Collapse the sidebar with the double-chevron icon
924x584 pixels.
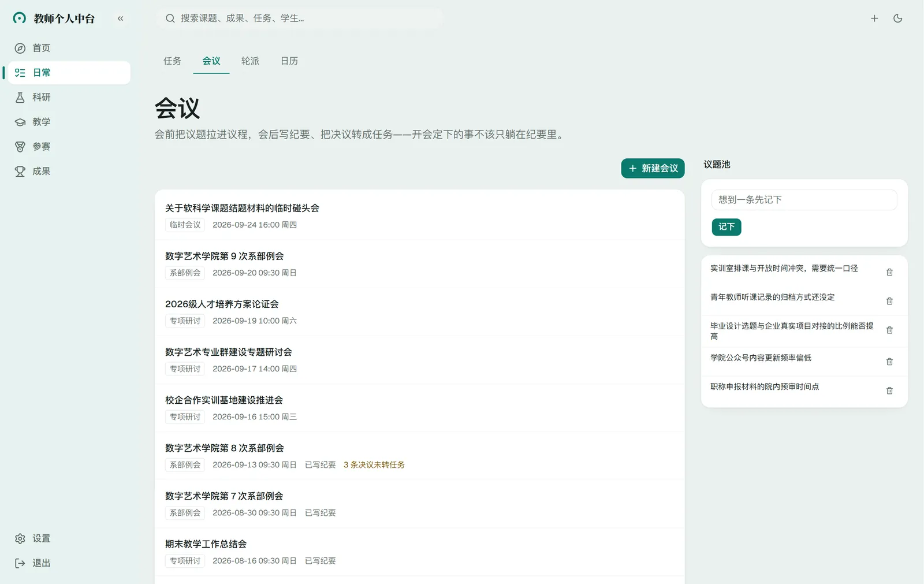[121, 18]
